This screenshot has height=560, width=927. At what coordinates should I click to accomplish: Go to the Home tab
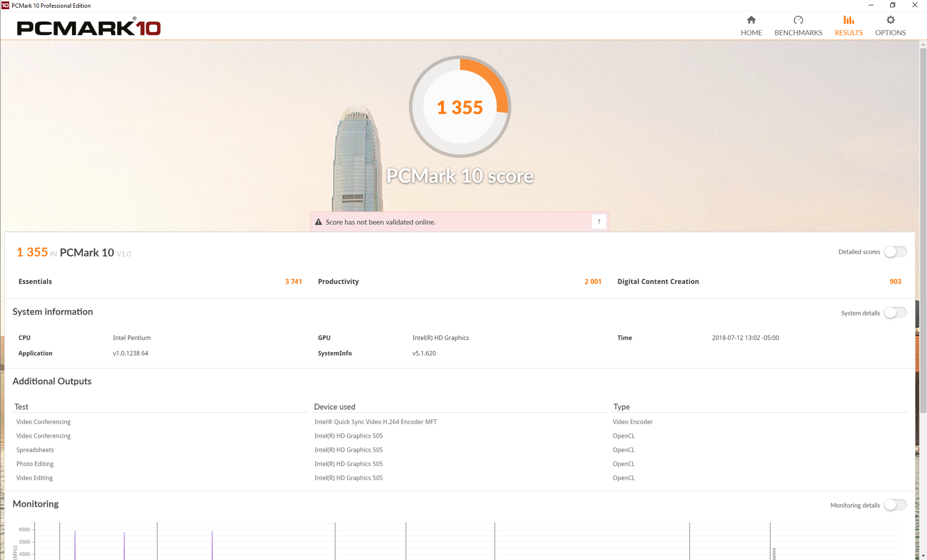pyautogui.click(x=751, y=26)
